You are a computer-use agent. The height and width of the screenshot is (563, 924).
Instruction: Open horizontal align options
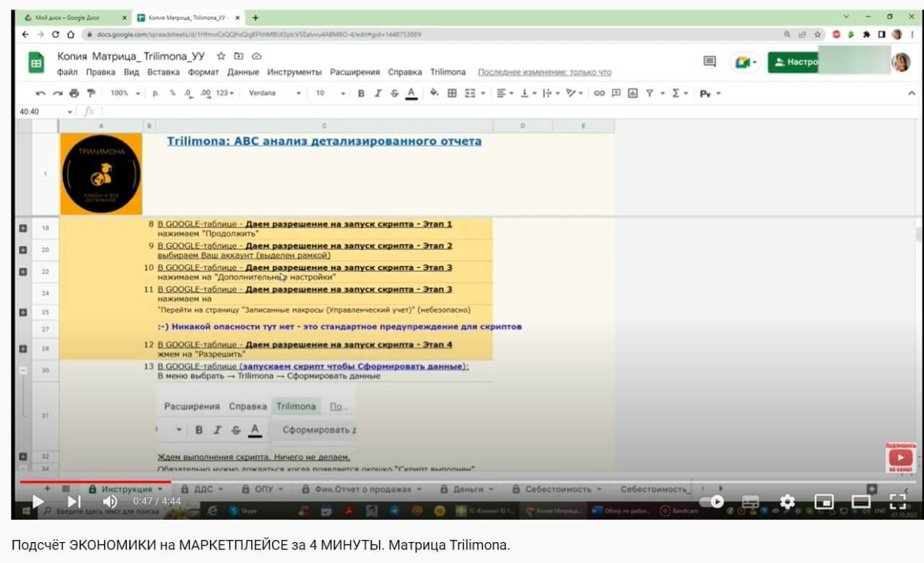click(505, 93)
